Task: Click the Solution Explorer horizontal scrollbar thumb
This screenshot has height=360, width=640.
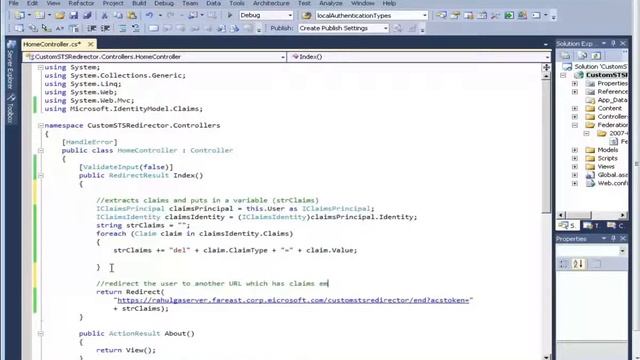Action: pyautogui.click(x=579, y=215)
